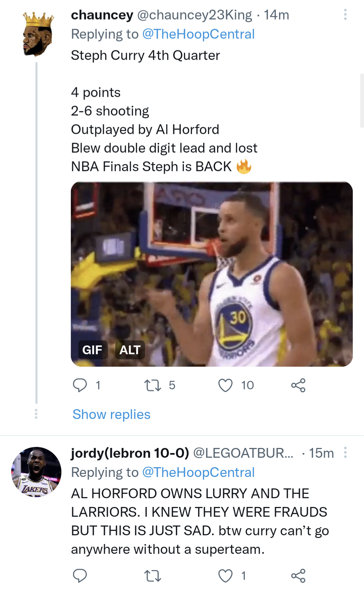Expand thread with Show replies
Screen dimensions: 364x594
(x=111, y=414)
